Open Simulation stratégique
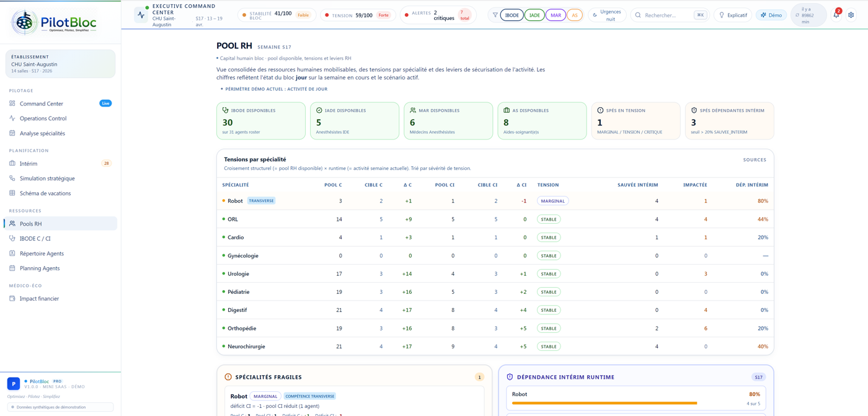Viewport: 868px width, 416px height. (x=60, y=179)
